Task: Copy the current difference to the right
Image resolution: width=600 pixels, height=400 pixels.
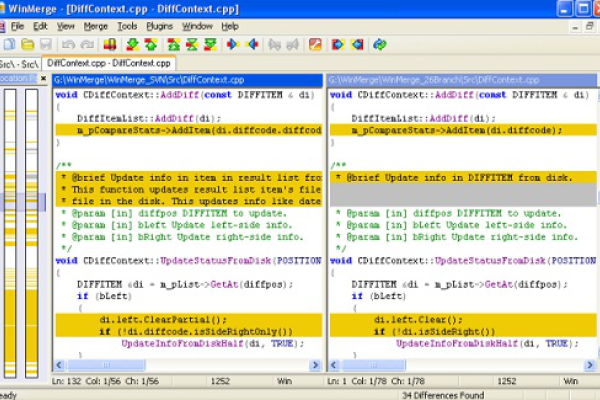Action: 233,45
